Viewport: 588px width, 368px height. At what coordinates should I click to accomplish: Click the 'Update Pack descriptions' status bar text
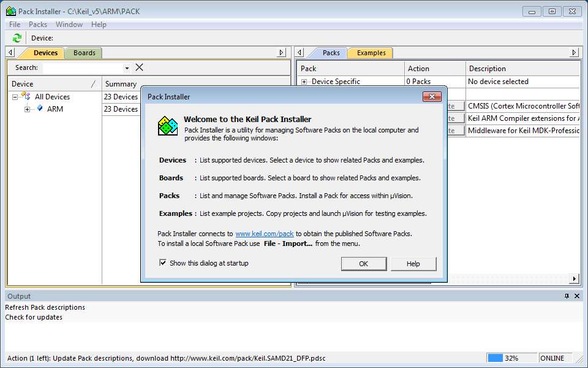[x=166, y=358]
